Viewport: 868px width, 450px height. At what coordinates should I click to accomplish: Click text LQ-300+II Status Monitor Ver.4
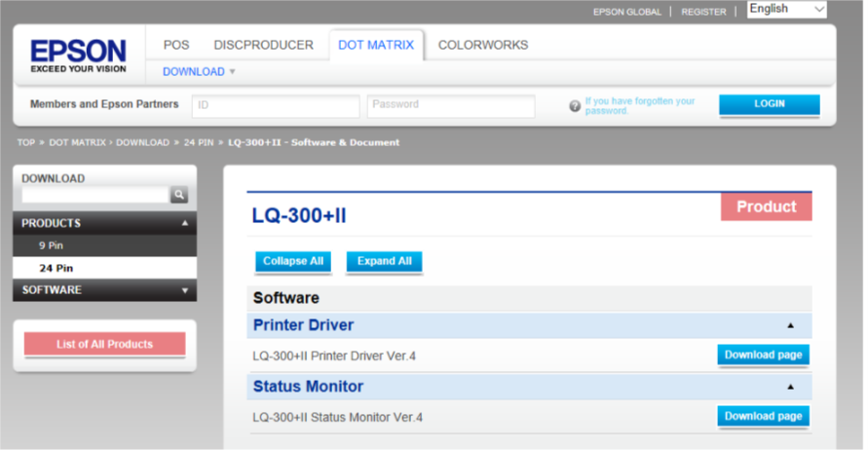pyautogui.click(x=338, y=417)
